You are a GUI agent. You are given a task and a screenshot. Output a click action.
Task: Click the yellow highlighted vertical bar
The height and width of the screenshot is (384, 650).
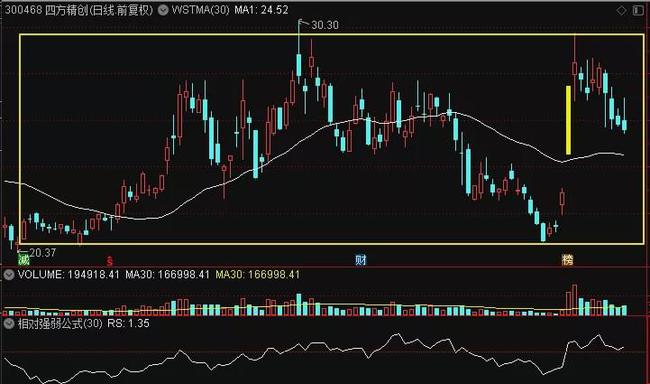pyautogui.click(x=568, y=120)
